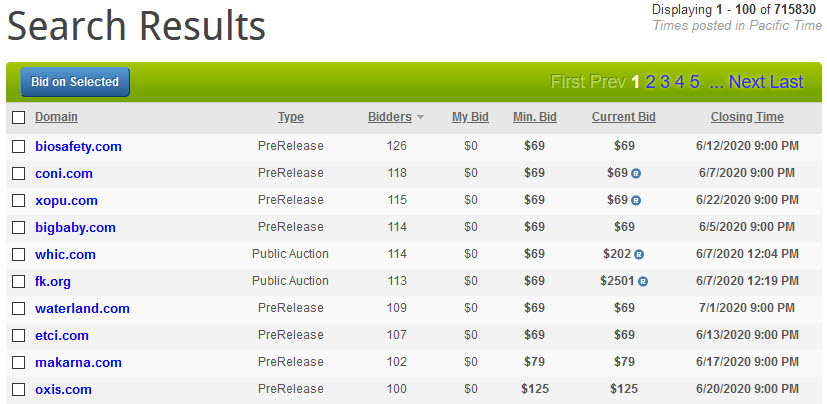
Task: Click the Bid on Selected button
Action: pos(75,82)
